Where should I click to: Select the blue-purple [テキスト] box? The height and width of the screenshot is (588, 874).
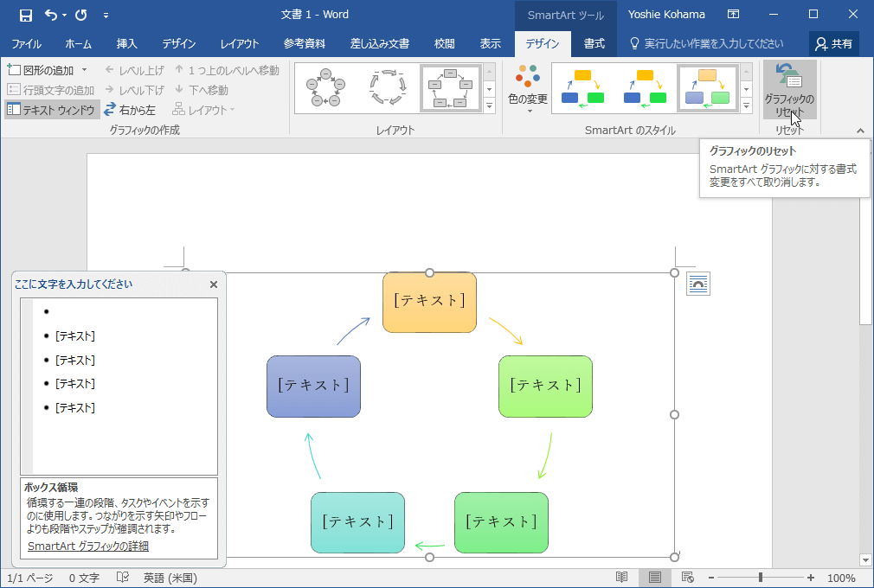[x=313, y=387]
